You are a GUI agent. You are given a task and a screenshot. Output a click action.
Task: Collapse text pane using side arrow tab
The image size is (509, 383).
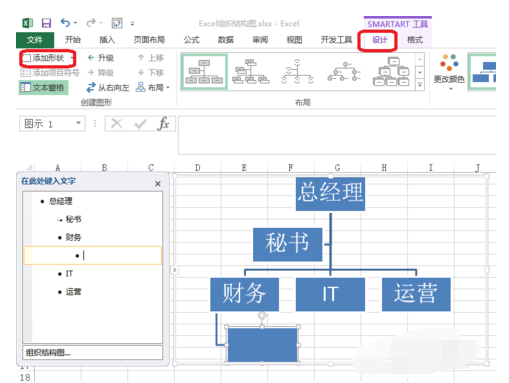(174, 270)
